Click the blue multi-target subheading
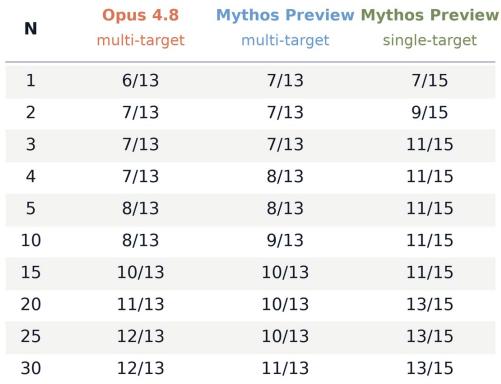Viewport: 501px width, 384px height. click(285, 40)
